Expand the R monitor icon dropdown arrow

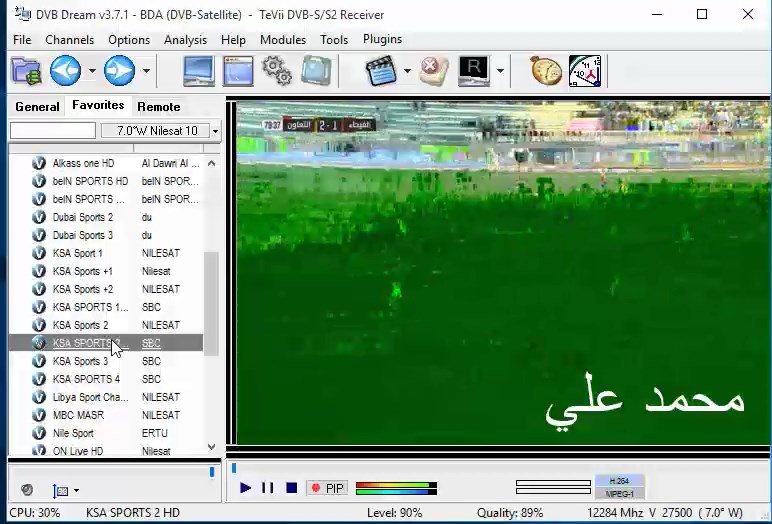coord(500,71)
